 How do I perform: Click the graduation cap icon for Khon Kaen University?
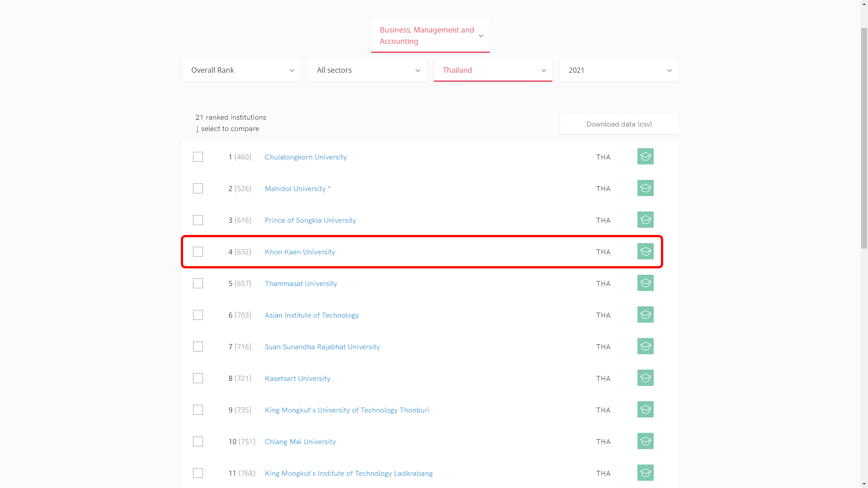[645, 251]
